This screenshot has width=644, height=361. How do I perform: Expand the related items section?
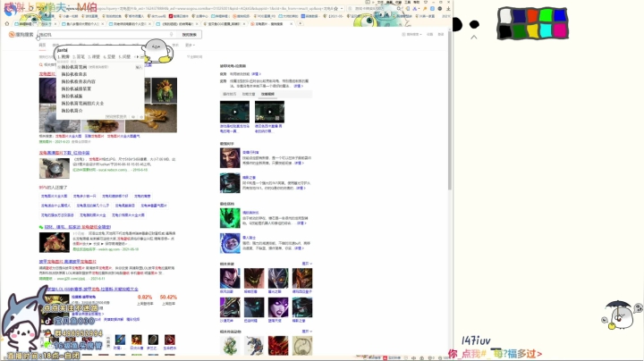(x=307, y=331)
